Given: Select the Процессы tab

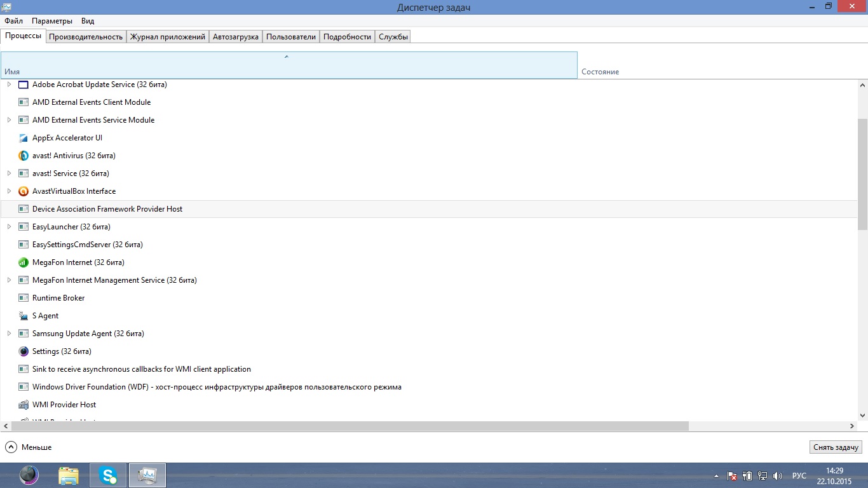Looking at the screenshot, I should [x=24, y=36].
